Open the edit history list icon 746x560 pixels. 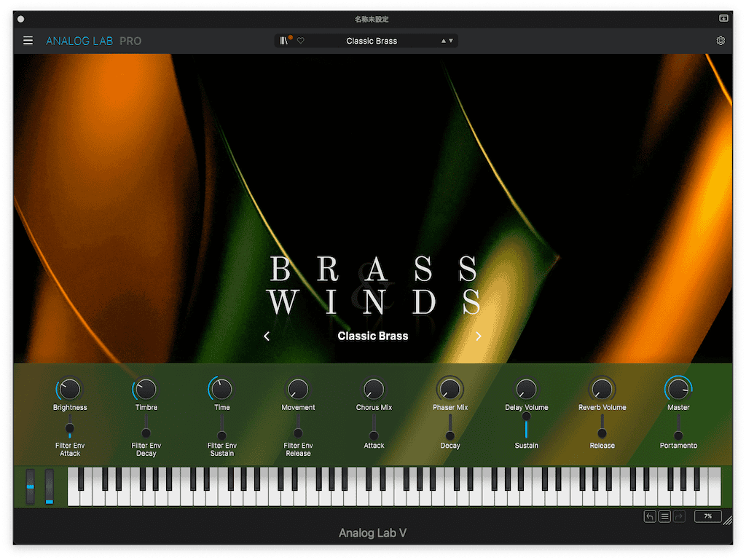(664, 516)
